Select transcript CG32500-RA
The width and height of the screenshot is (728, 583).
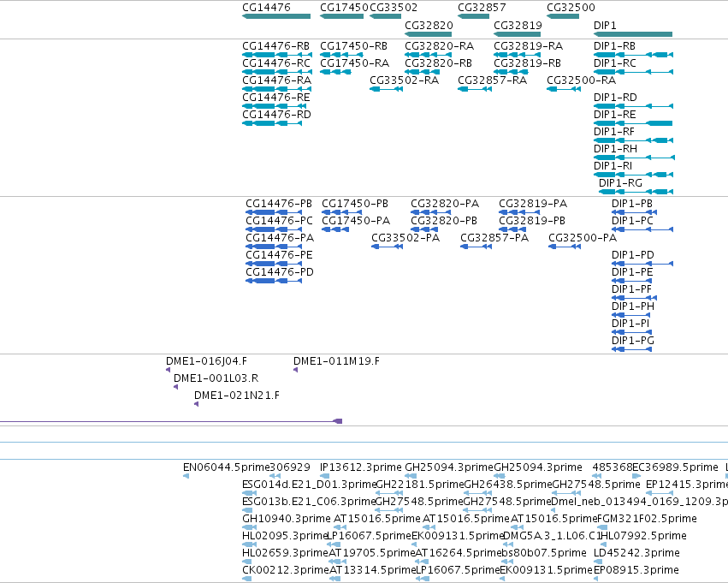(x=564, y=89)
